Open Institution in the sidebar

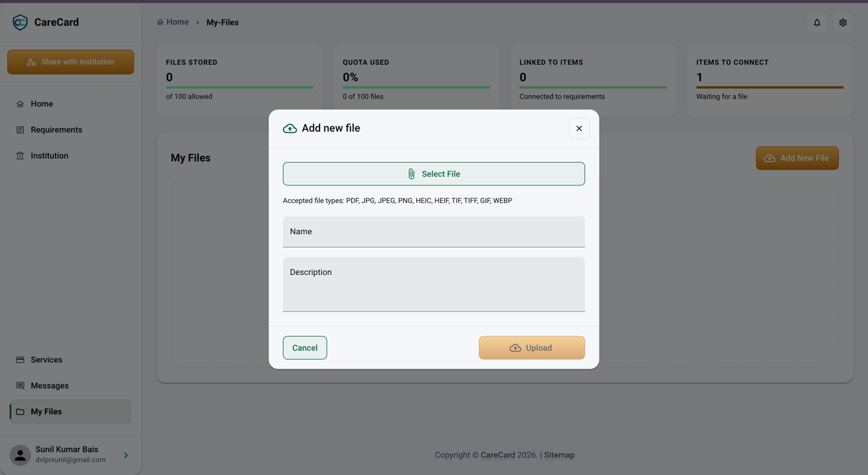pos(71,156)
